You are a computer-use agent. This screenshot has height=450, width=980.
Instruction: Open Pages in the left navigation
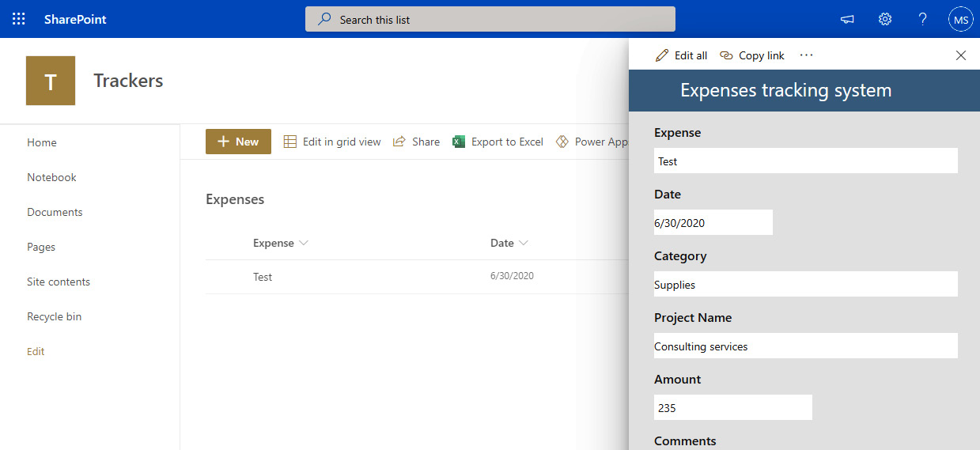(41, 247)
